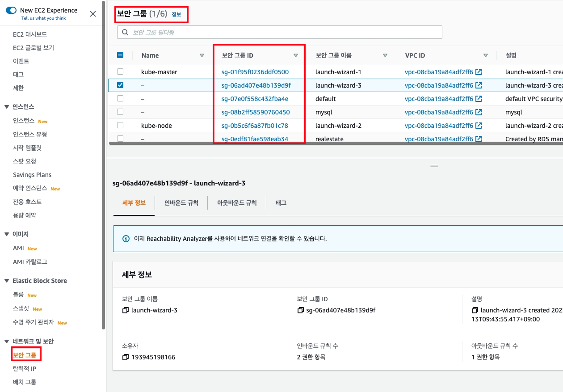The height and width of the screenshot is (392, 563).
Task: Sort by Name column arrow
Action: coord(202,55)
